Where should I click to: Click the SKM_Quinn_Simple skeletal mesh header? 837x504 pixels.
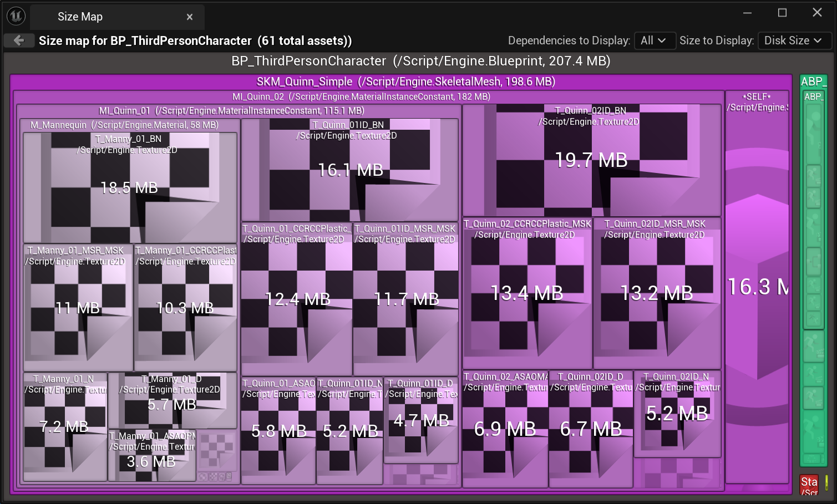point(405,82)
